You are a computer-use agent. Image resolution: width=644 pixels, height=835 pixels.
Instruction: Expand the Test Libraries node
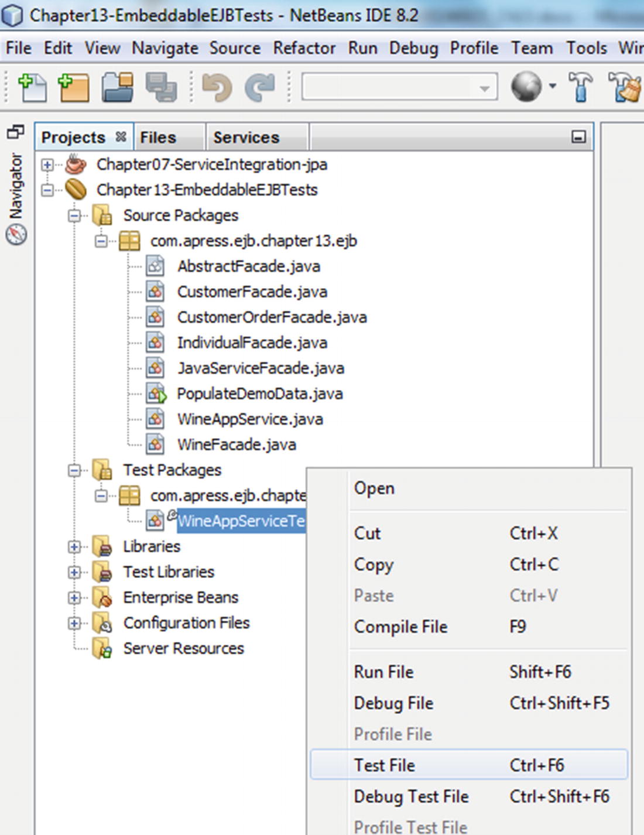point(74,572)
